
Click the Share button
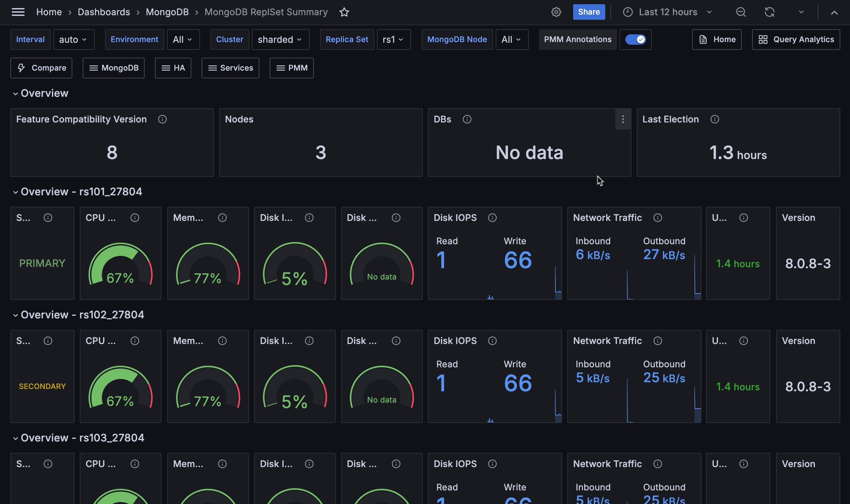tap(589, 12)
